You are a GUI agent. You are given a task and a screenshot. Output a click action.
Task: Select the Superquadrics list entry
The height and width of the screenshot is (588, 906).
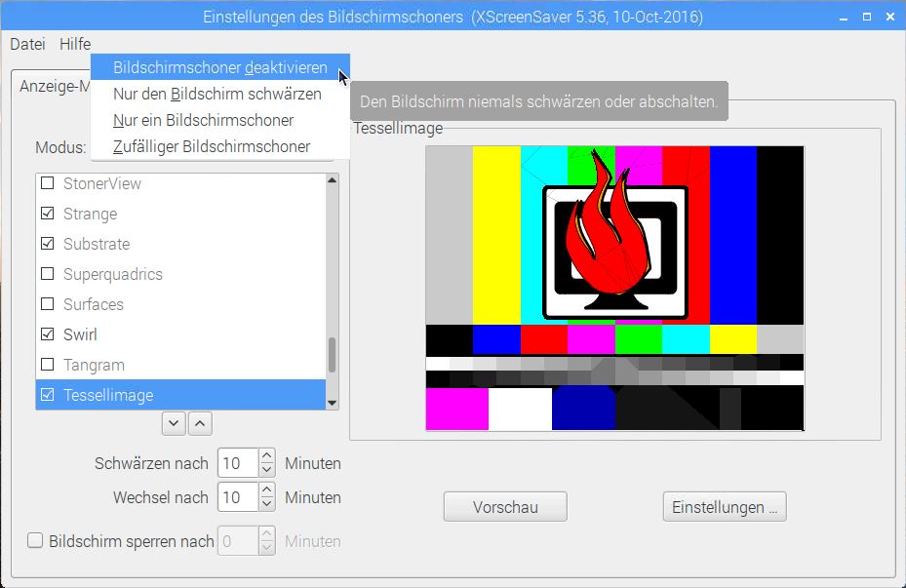pyautogui.click(x=180, y=274)
